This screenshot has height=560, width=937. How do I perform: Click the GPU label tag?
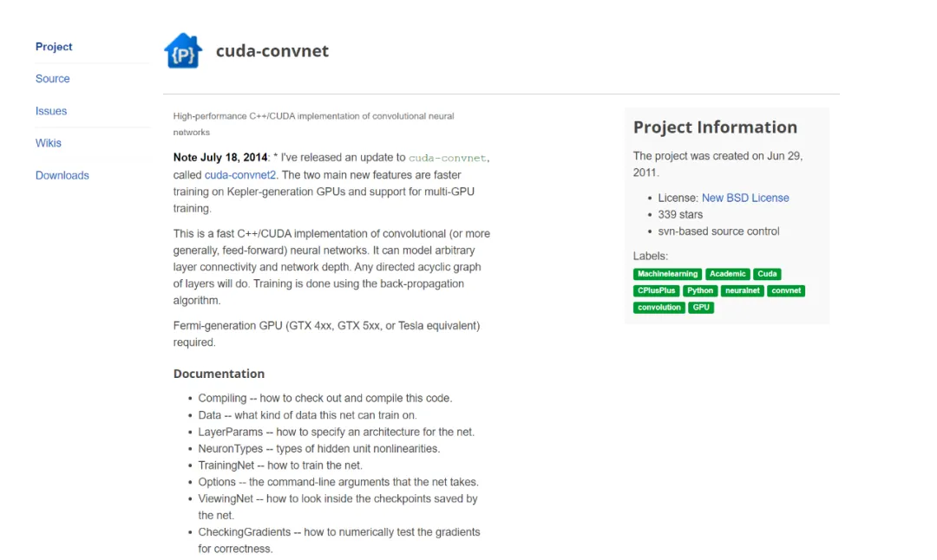(x=701, y=307)
